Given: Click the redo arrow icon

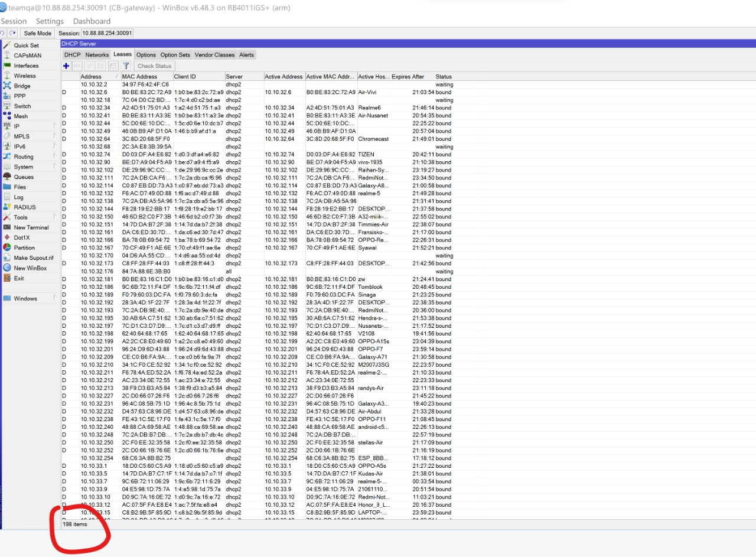Looking at the screenshot, I should 12,33.
